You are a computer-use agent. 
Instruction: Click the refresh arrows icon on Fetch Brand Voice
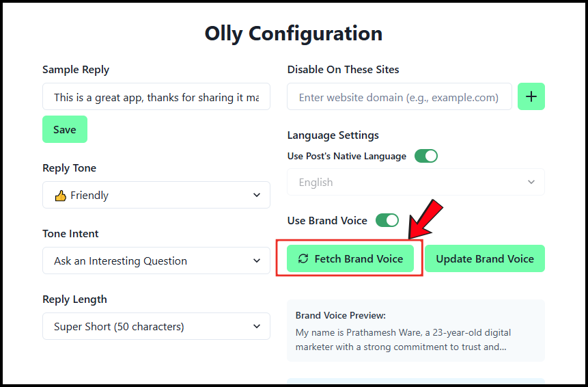(x=303, y=258)
